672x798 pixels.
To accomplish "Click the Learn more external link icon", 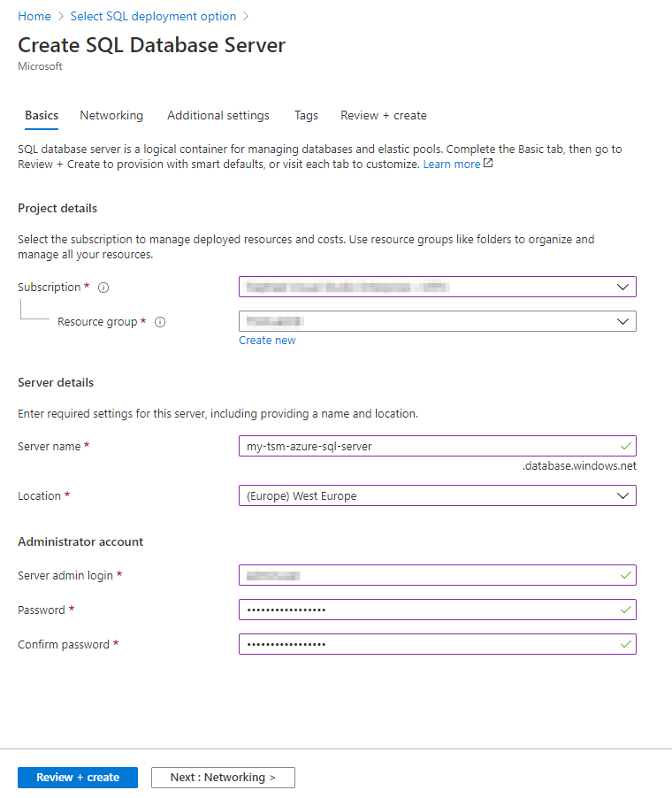I will click(488, 164).
